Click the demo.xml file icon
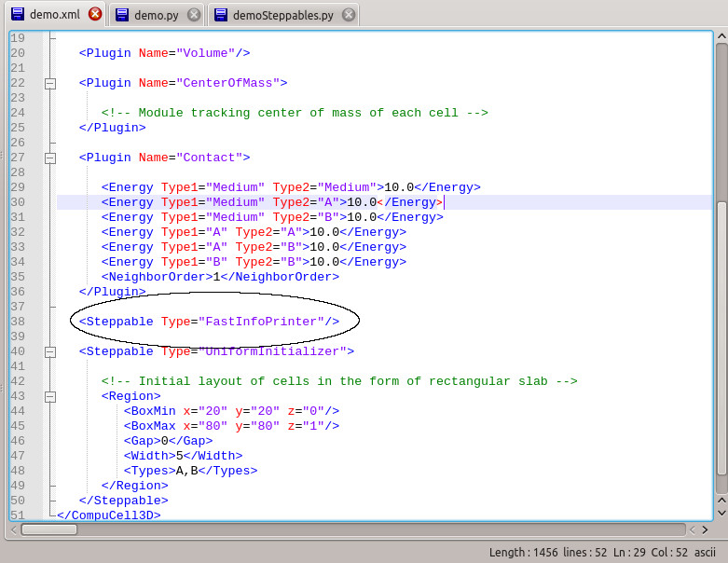This screenshot has width=728, height=563. point(17,15)
